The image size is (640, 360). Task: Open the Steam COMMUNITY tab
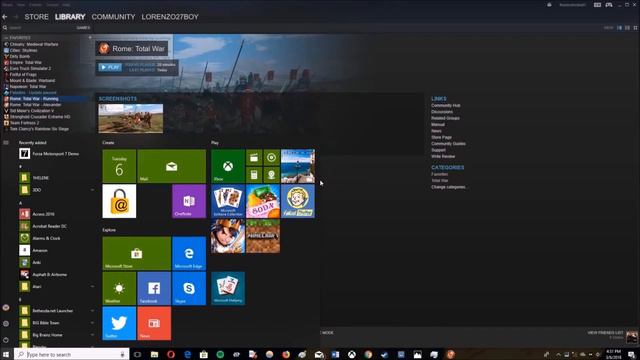coord(113,17)
